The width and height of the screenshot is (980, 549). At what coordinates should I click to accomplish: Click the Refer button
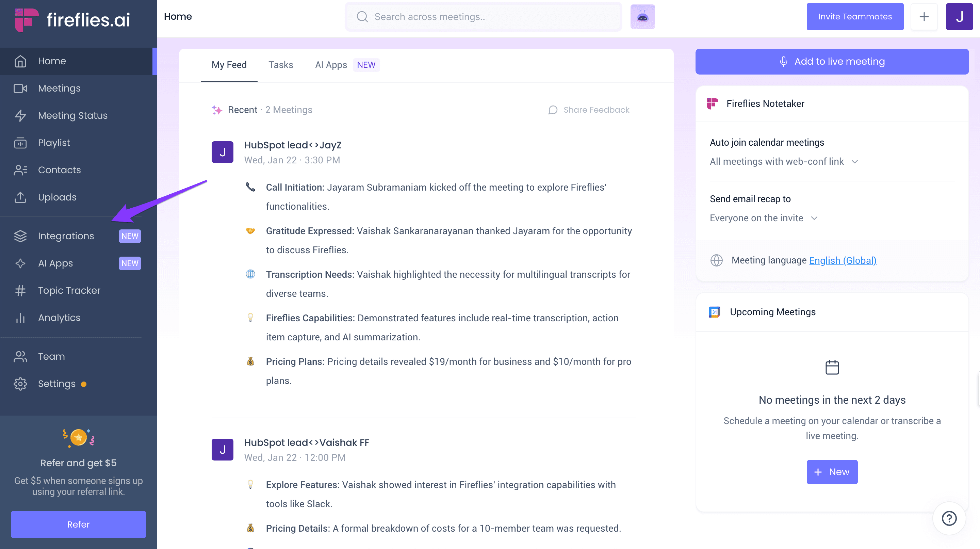point(78,524)
